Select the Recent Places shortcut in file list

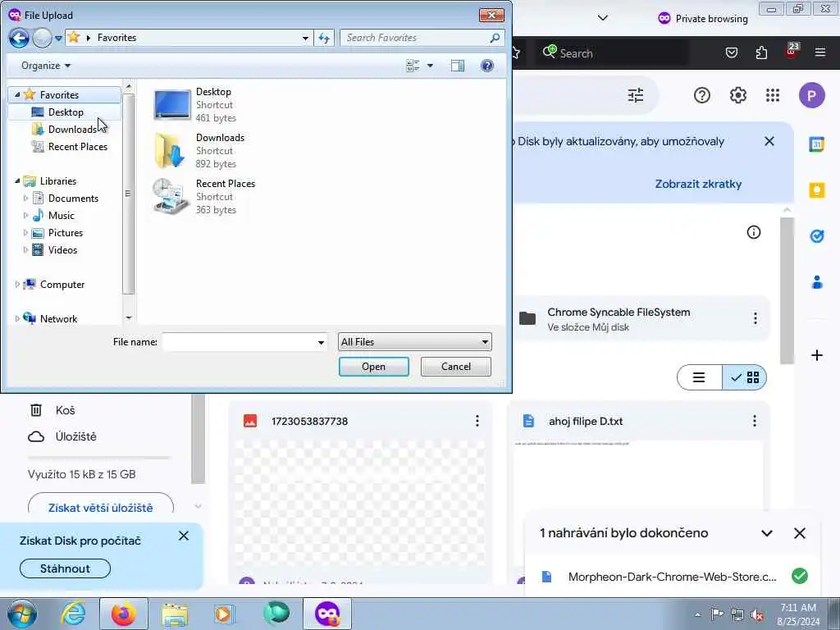pyautogui.click(x=204, y=197)
